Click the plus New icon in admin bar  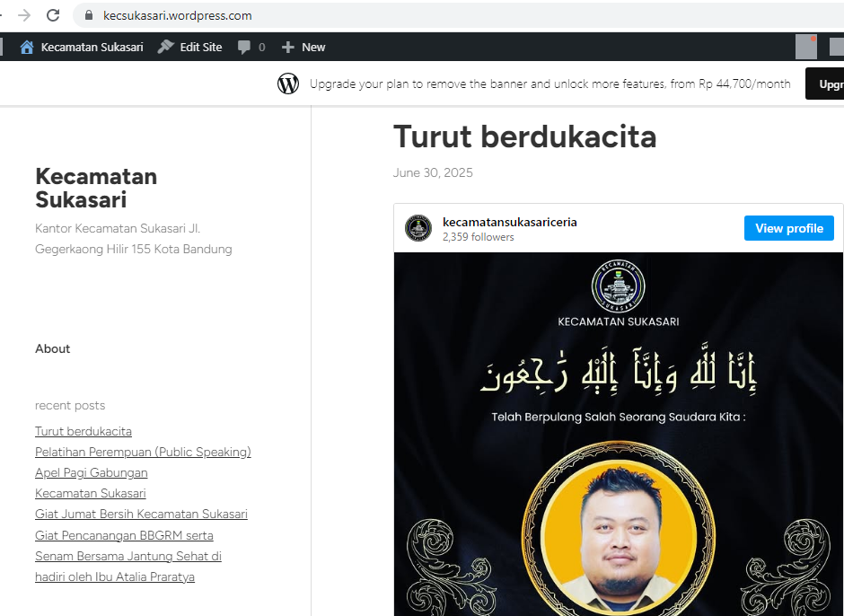click(x=287, y=47)
